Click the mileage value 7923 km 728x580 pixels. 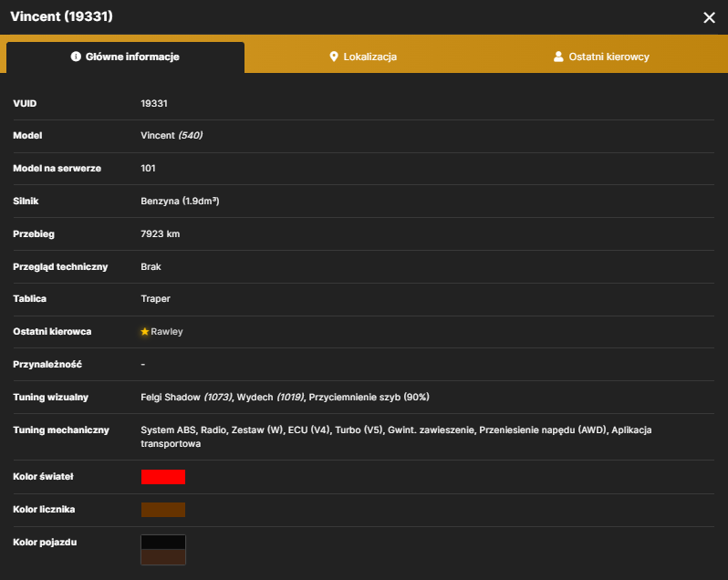pyautogui.click(x=161, y=233)
